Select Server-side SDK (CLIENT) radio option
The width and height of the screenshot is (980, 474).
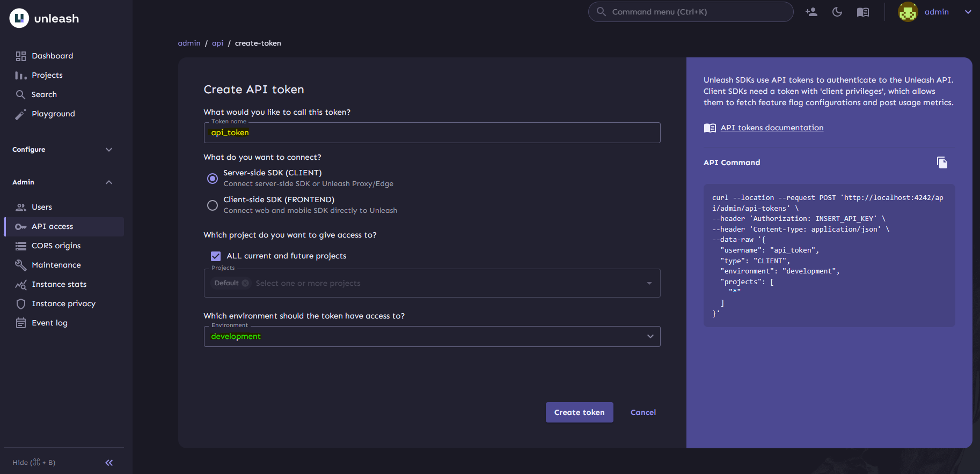pos(213,178)
